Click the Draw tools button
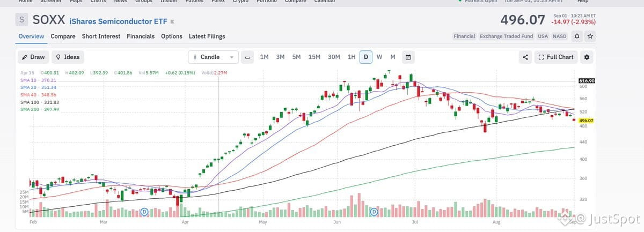Viewport: 644px width, 232px height. [33, 57]
